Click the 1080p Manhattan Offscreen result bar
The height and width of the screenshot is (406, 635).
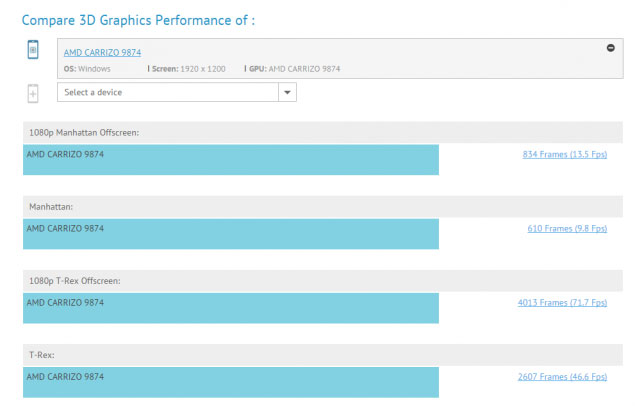(230, 161)
